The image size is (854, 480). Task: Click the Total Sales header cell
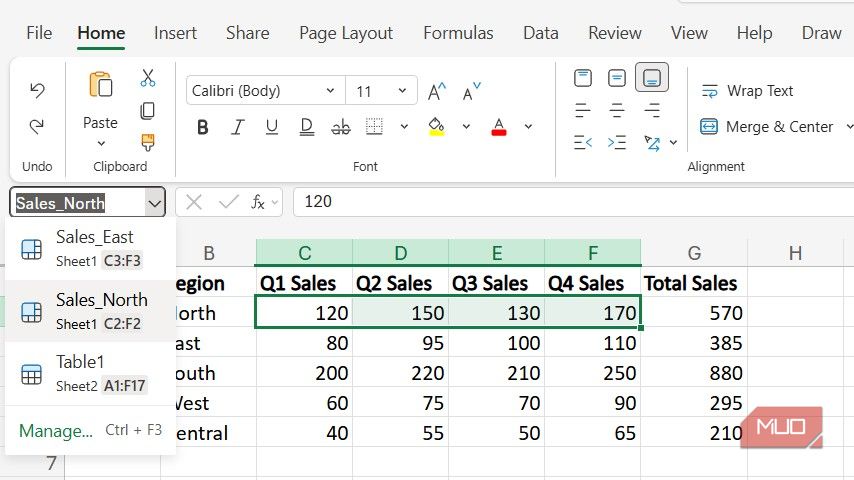coord(694,283)
